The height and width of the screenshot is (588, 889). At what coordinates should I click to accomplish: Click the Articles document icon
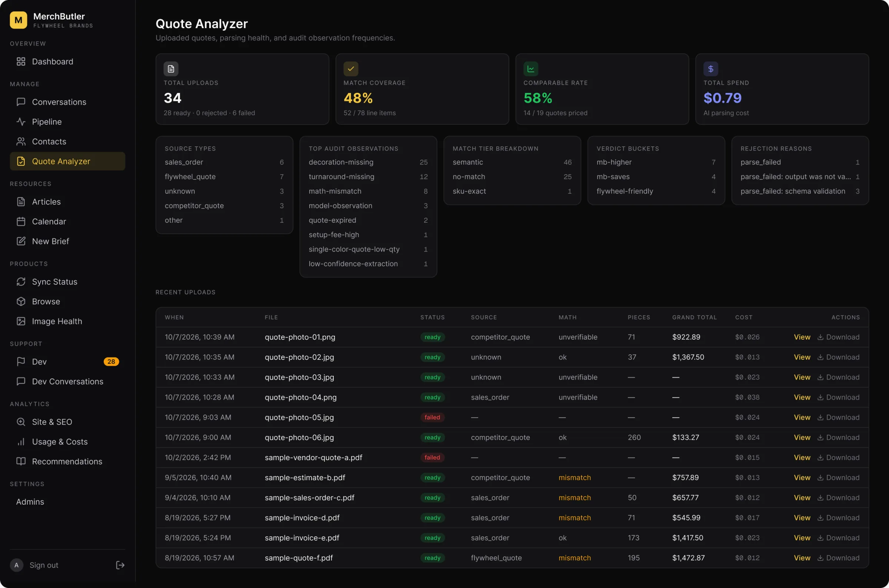point(21,202)
